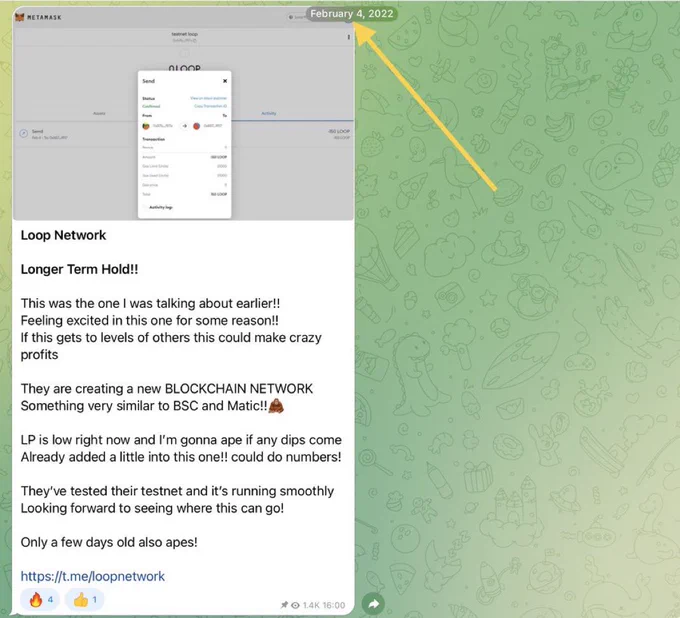Forward the message using the share arrow

[373, 604]
